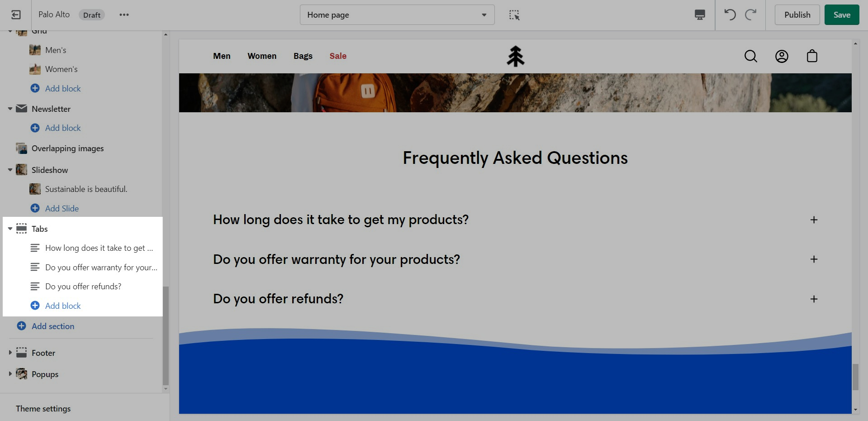The height and width of the screenshot is (421, 868).
Task: Toggle open the 'How long does it take' FAQ
Action: [814, 220]
